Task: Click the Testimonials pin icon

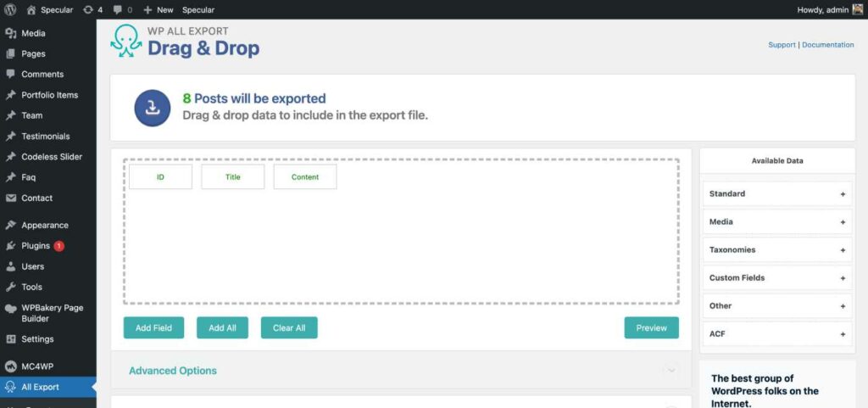Action: click(x=10, y=137)
